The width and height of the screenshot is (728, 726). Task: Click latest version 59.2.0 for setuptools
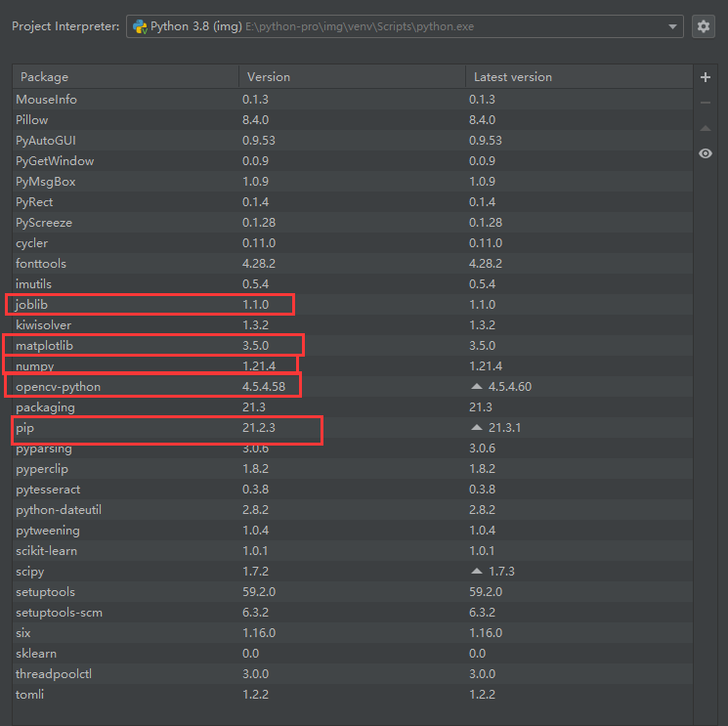(486, 592)
